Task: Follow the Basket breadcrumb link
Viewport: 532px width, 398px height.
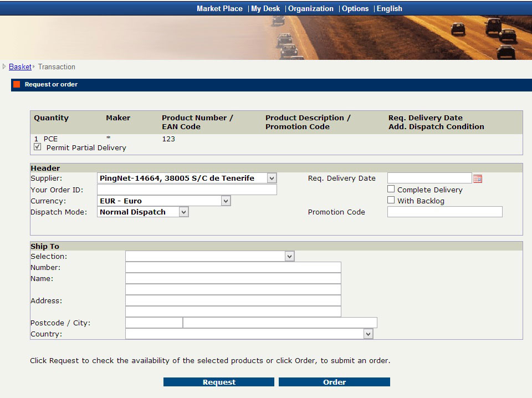Action: [20, 67]
